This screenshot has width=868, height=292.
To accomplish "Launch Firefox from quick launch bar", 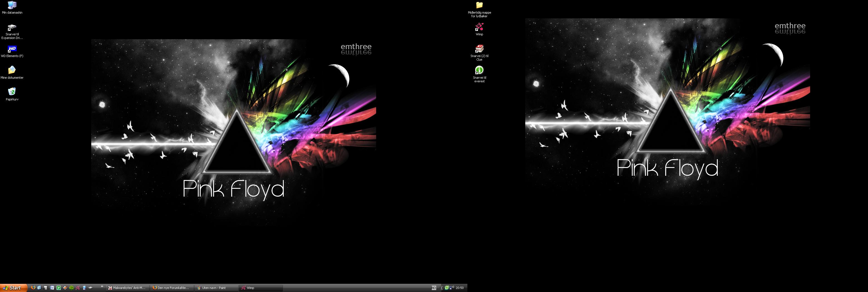I will pyautogui.click(x=33, y=288).
